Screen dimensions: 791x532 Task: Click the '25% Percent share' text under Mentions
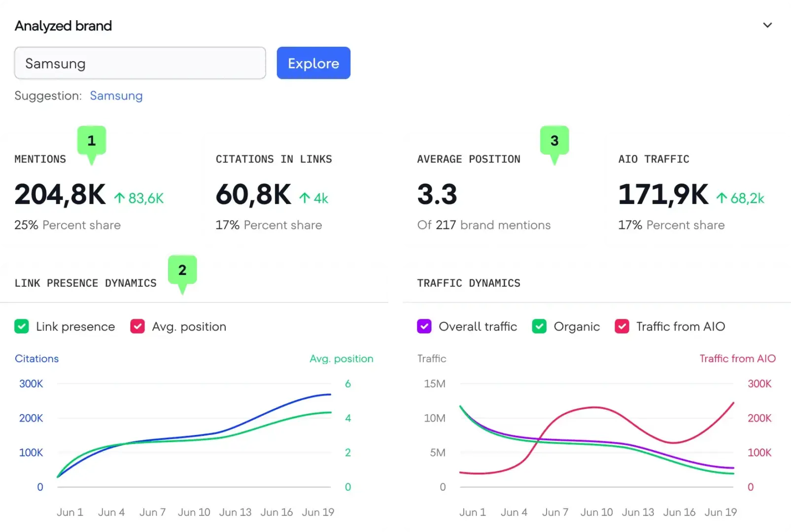point(68,225)
